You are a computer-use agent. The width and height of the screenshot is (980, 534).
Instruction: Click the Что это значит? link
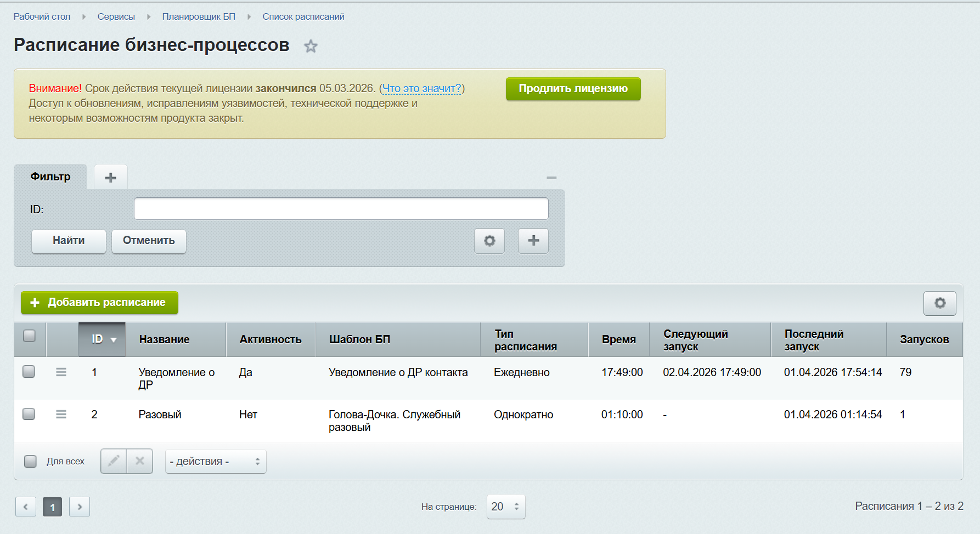coord(422,88)
